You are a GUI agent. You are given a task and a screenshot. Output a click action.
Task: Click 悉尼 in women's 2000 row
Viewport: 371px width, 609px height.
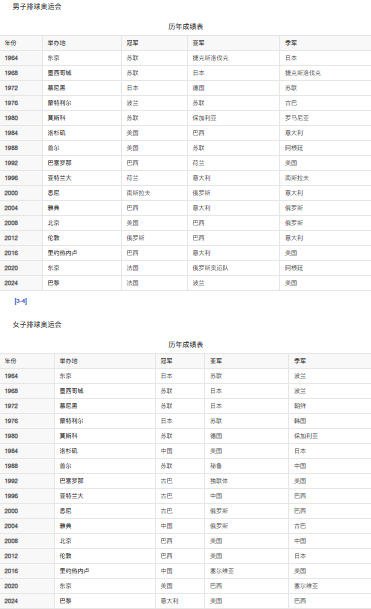tap(65, 511)
